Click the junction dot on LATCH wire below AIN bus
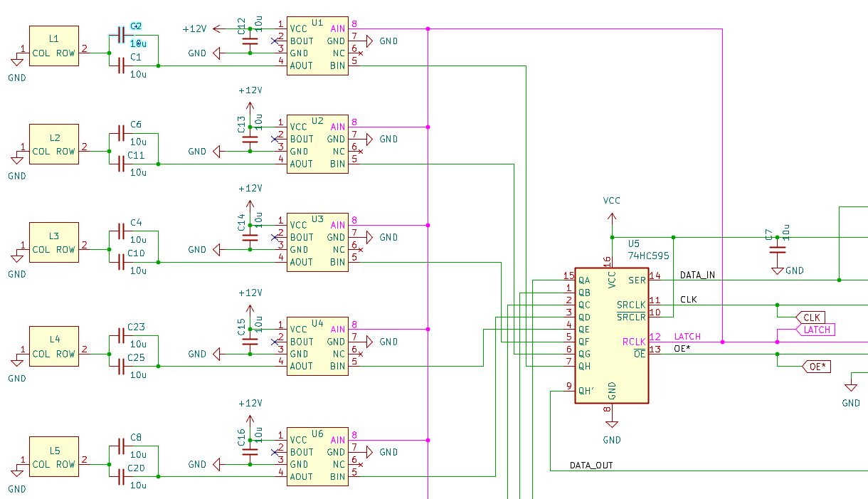868x499 pixels. tap(723, 342)
